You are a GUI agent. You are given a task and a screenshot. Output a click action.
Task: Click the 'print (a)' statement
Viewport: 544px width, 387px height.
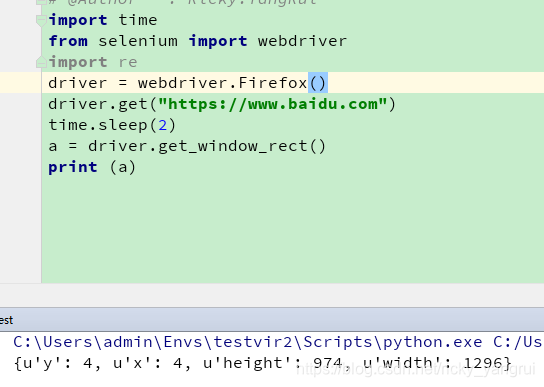92,167
